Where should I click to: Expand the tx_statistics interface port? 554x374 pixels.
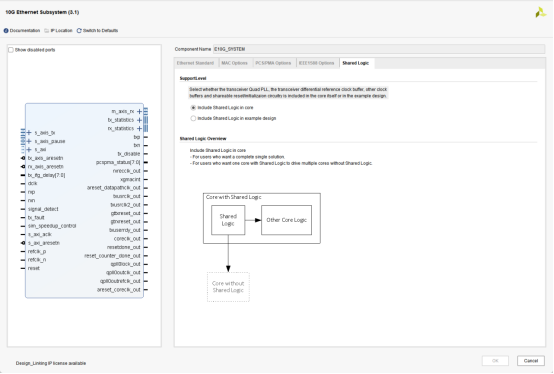140,120
